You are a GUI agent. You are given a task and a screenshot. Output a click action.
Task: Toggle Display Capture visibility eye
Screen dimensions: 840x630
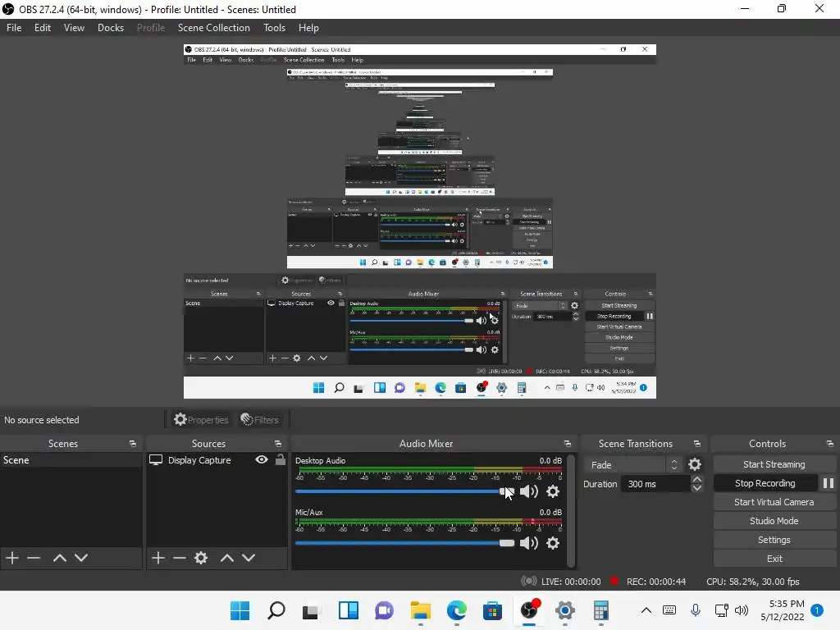point(262,459)
